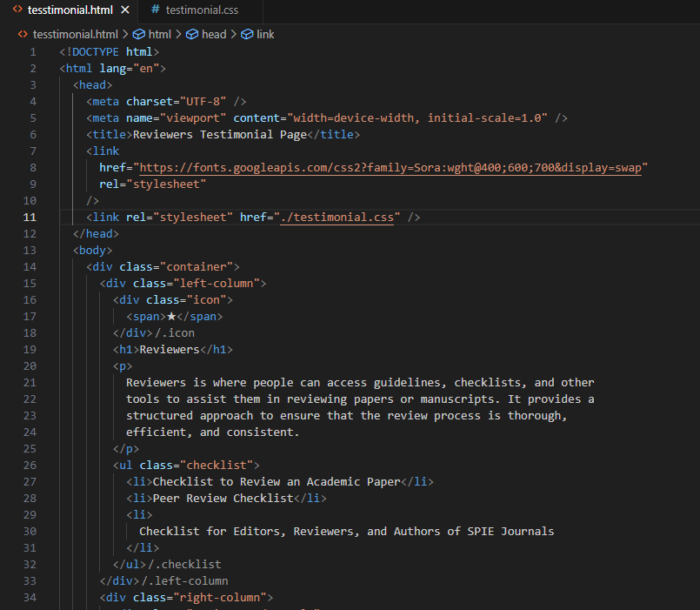
Task: Click the text "efficient, and consistent."
Action: 212,432
